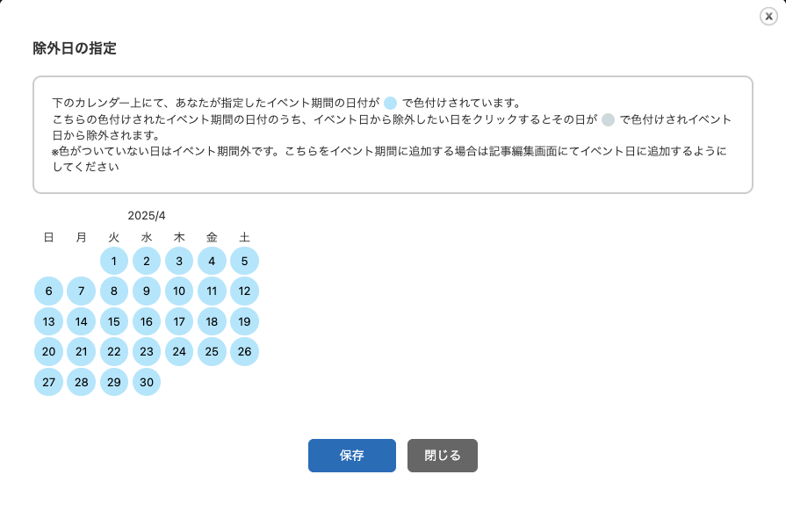Toggle date 19 on the calendar
This screenshot has width=786, height=532.
coord(244,321)
